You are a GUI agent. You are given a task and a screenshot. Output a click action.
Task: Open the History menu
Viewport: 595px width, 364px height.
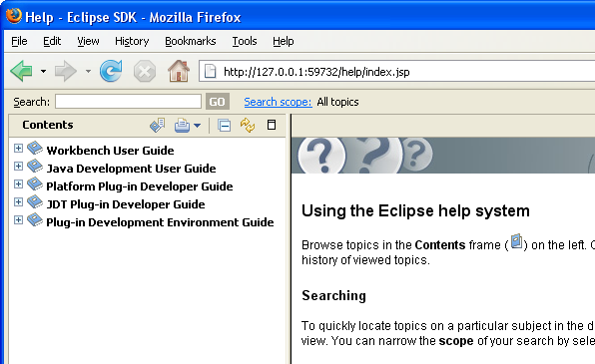(132, 41)
